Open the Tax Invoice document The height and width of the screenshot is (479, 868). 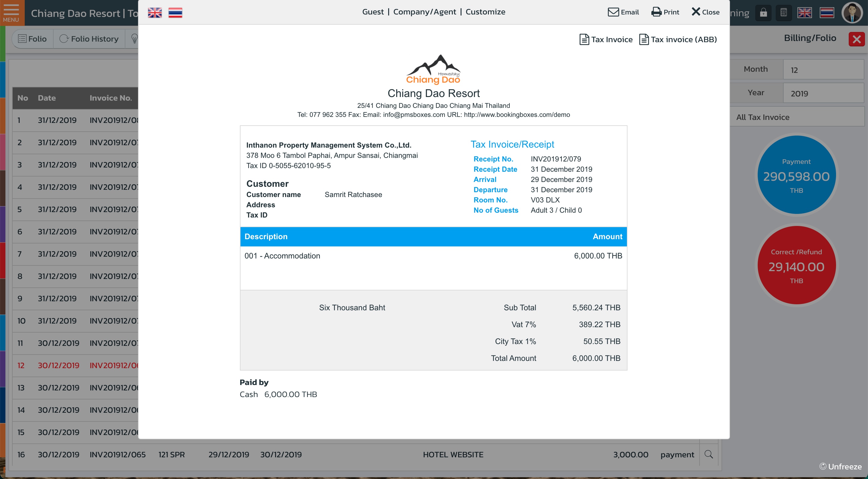[x=606, y=39]
